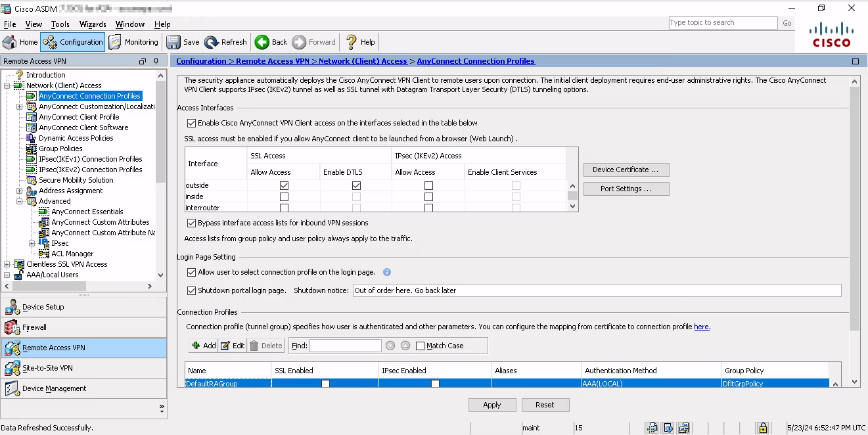This screenshot has width=868, height=435.
Task: Click the Shutdown notice text field
Action: 596,290
